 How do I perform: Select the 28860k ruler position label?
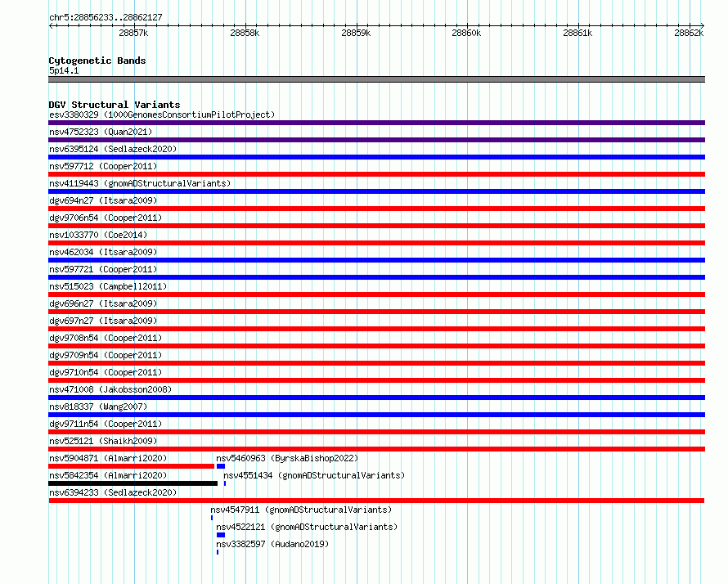pyautogui.click(x=466, y=34)
